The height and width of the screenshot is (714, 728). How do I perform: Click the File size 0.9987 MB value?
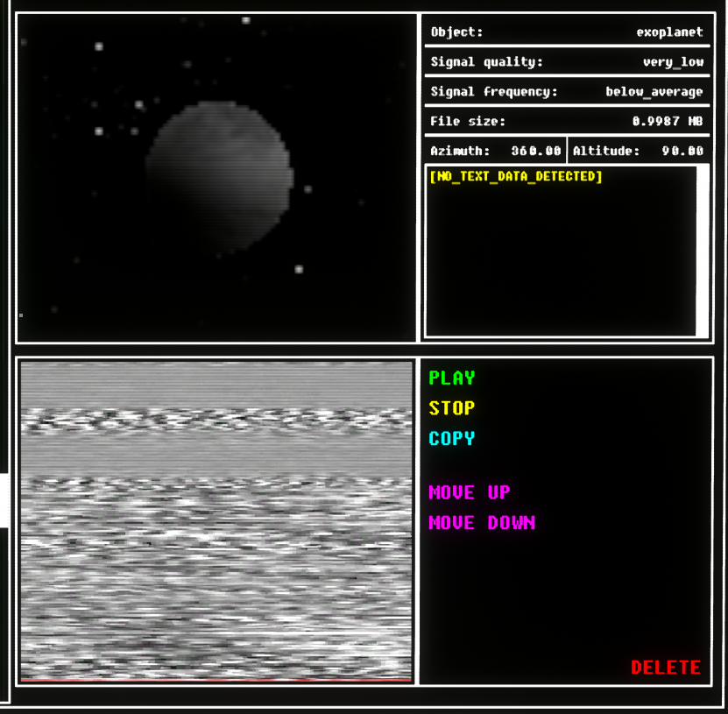coord(668,122)
